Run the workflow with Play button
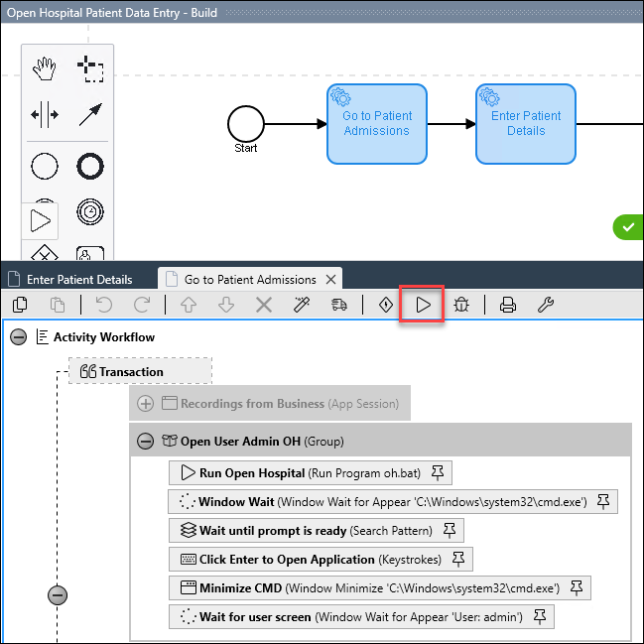Image resolution: width=644 pixels, height=644 pixels. [x=424, y=305]
